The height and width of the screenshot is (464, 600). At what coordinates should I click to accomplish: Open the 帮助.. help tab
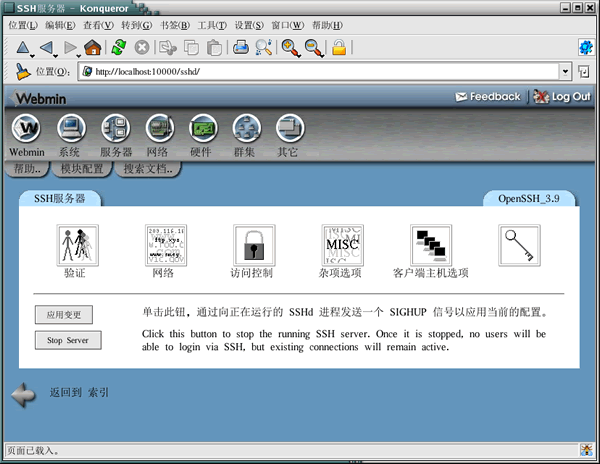(x=27, y=169)
